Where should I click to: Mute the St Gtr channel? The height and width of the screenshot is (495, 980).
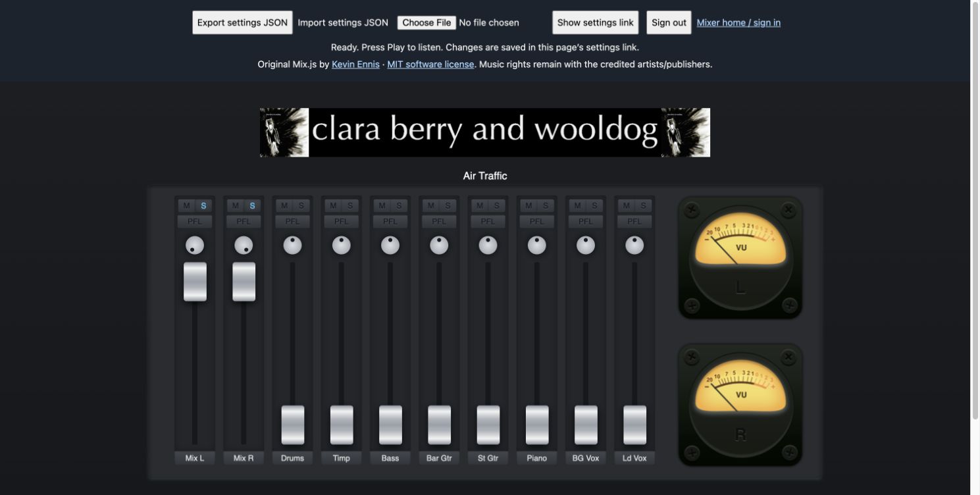pos(480,205)
